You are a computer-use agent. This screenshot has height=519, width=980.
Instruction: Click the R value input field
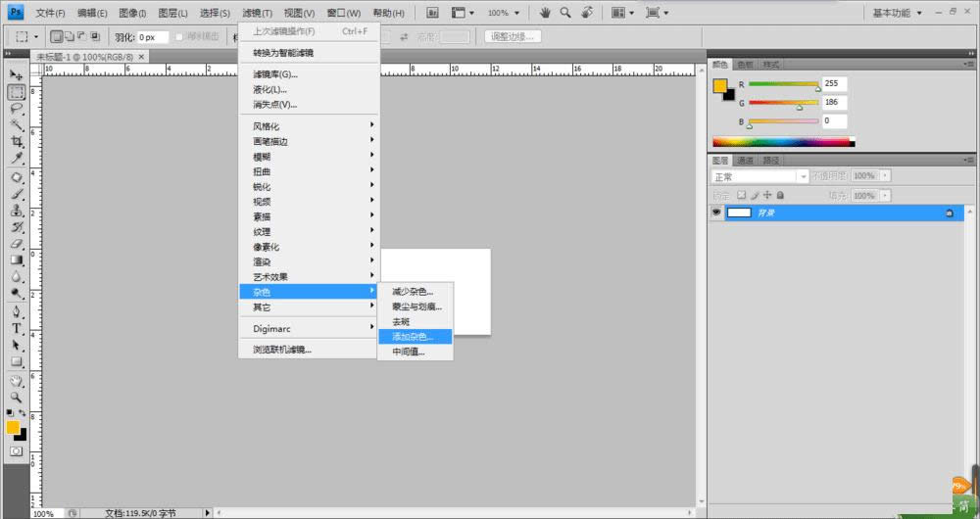click(x=835, y=84)
